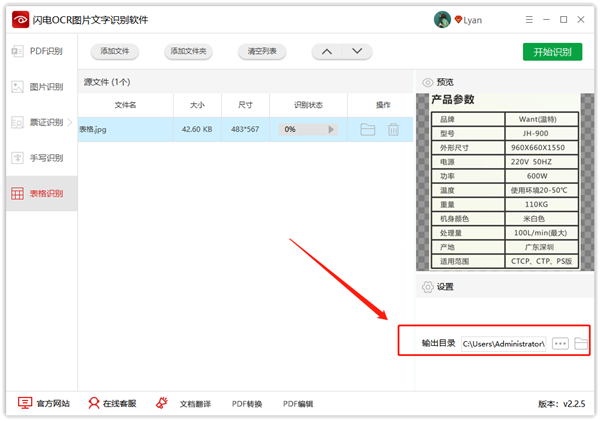Click the 文档翻译 icon
Screen dimensions: 600x421
161,403
